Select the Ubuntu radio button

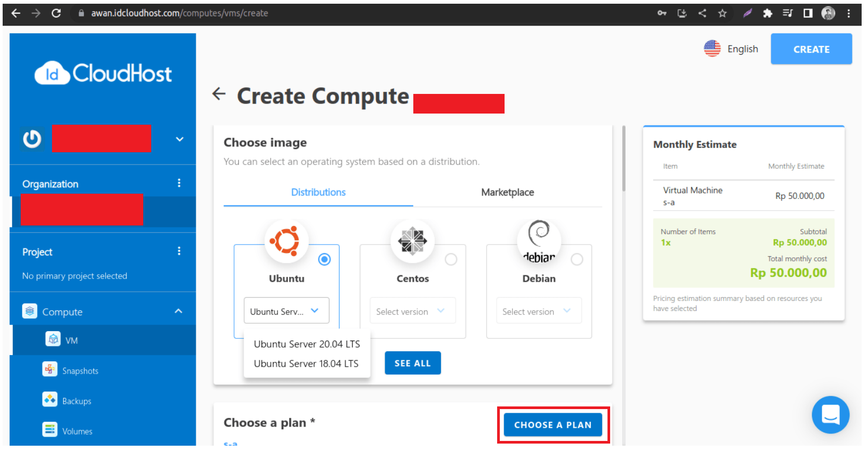(x=324, y=259)
